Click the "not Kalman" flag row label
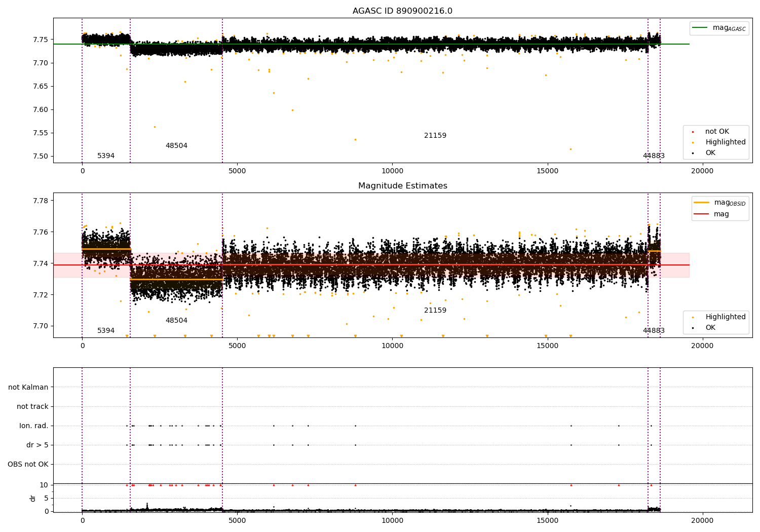The image size is (760, 532). coord(28,387)
